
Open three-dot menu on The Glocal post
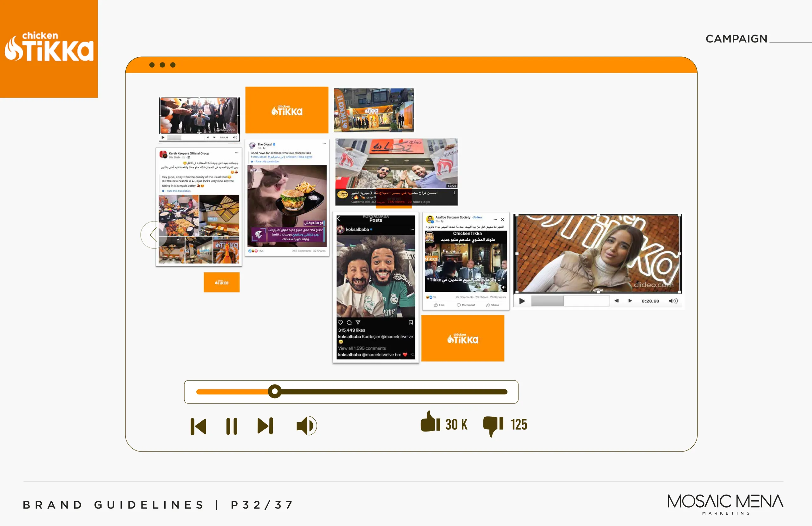[x=324, y=144]
